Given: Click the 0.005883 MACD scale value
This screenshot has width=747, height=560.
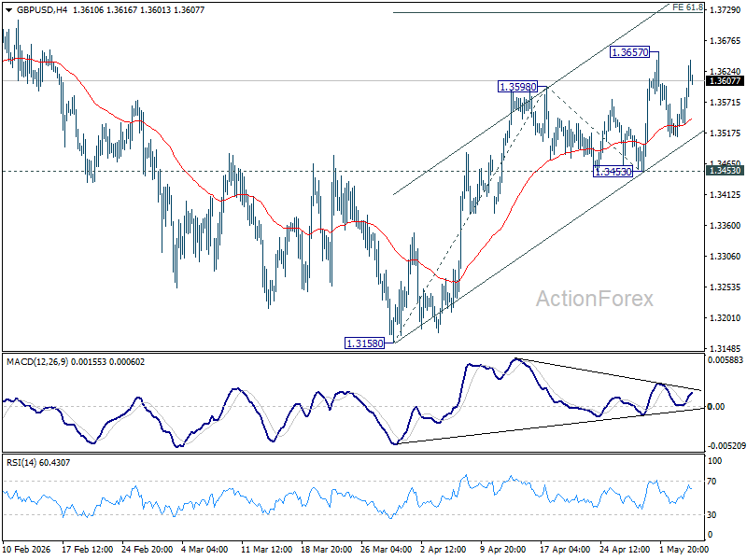Looking at the screenshot, I should (x=726, y=360).
